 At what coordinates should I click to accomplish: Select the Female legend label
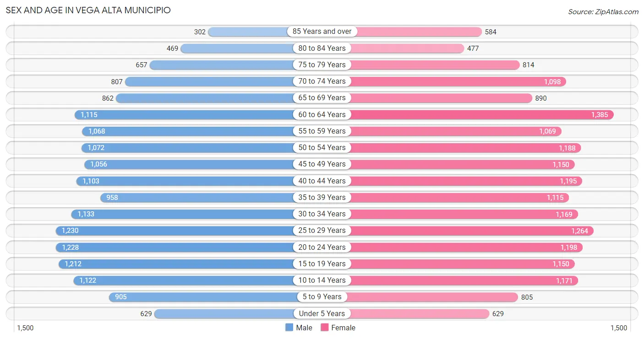pos(344,328)
